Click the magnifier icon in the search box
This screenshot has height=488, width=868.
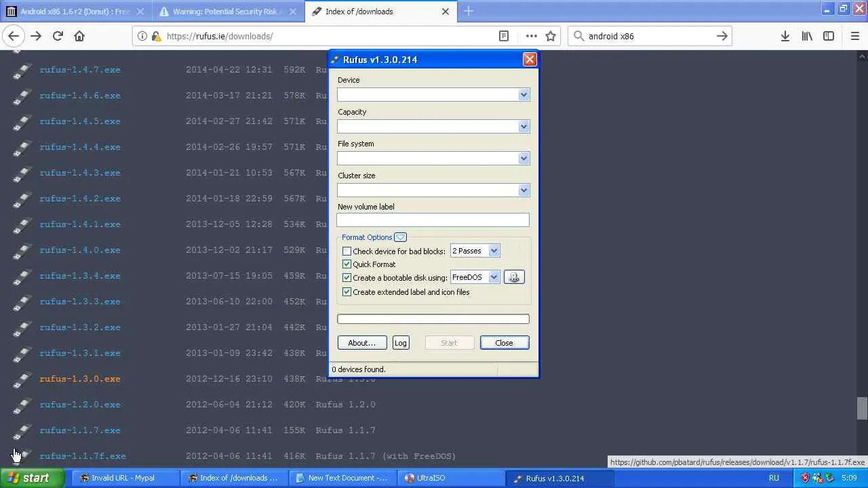click(x=578, y=36)
